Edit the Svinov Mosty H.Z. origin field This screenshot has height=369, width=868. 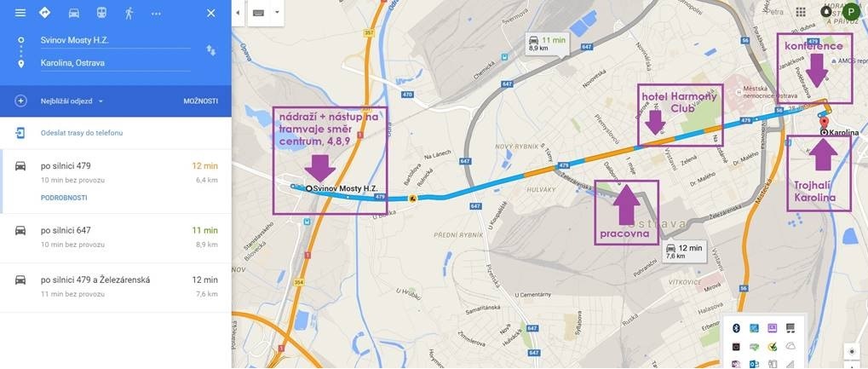[x=115, y=40]
